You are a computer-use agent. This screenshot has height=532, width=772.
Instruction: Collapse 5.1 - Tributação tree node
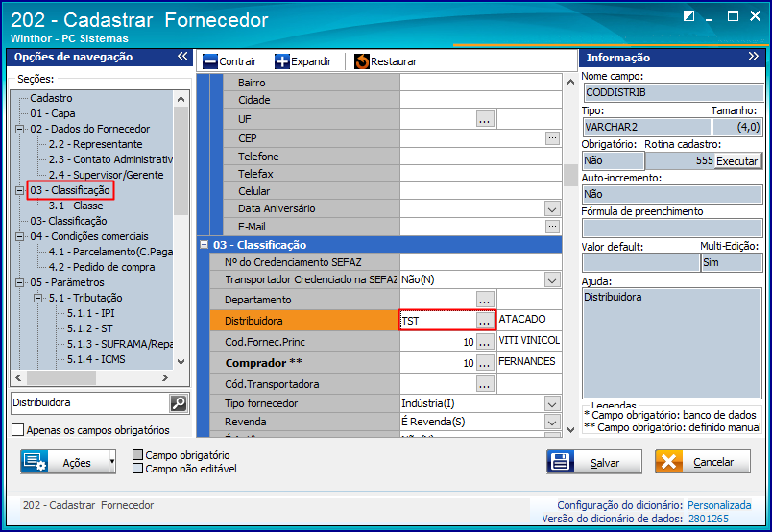click(37, 298)
